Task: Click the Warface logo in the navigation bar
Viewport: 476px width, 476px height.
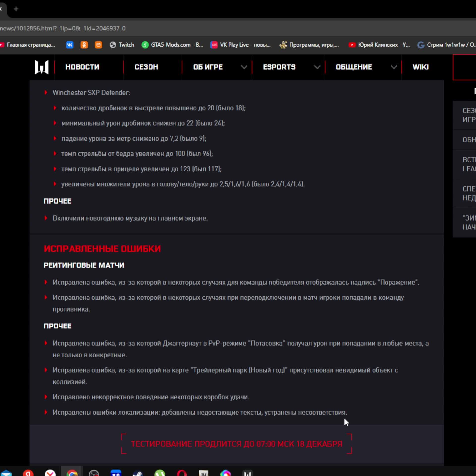Action: pyautogui.click(x=41, y=67)
